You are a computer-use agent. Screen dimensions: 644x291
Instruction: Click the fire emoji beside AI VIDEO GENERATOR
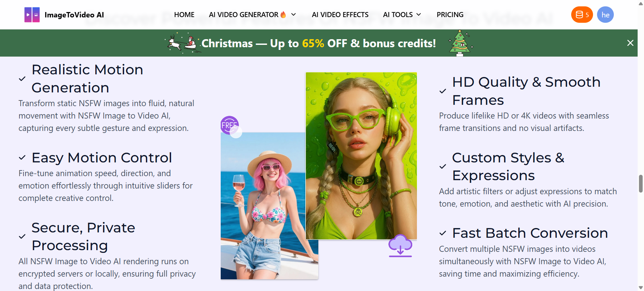tap(283, 14)
